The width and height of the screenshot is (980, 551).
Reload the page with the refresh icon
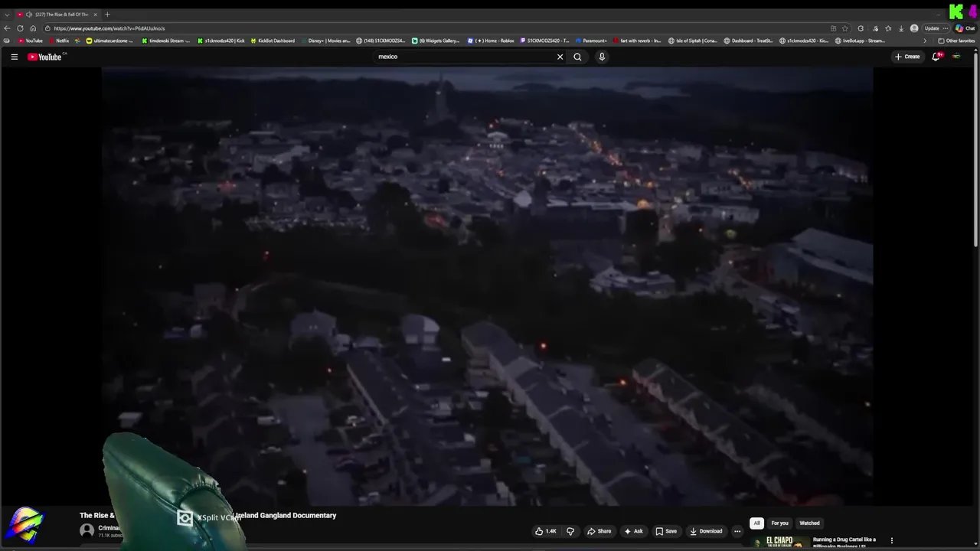[20, 28]
